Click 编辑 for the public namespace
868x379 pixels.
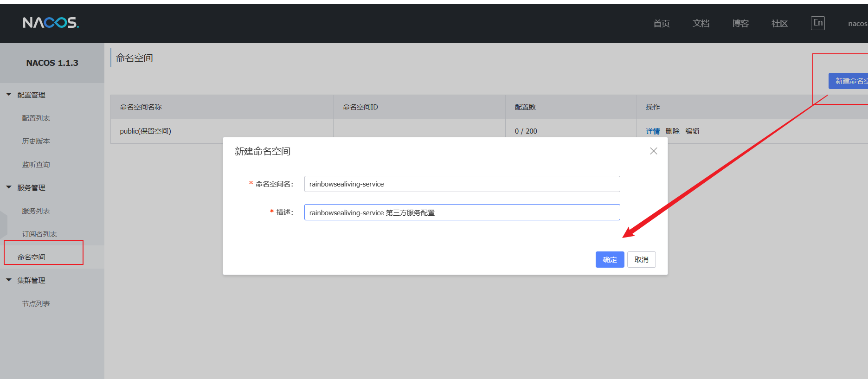click(x=692, y=131)
